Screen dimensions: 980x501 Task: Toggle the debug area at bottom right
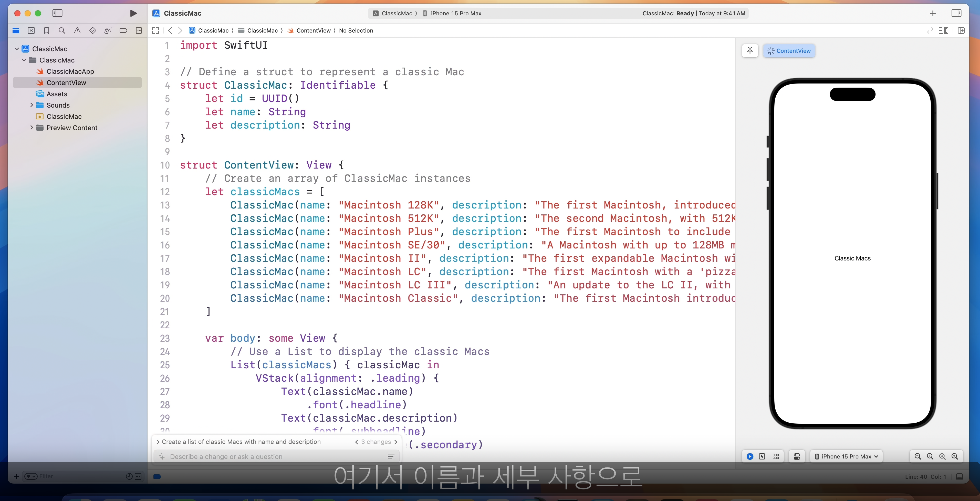click(960, 477)
